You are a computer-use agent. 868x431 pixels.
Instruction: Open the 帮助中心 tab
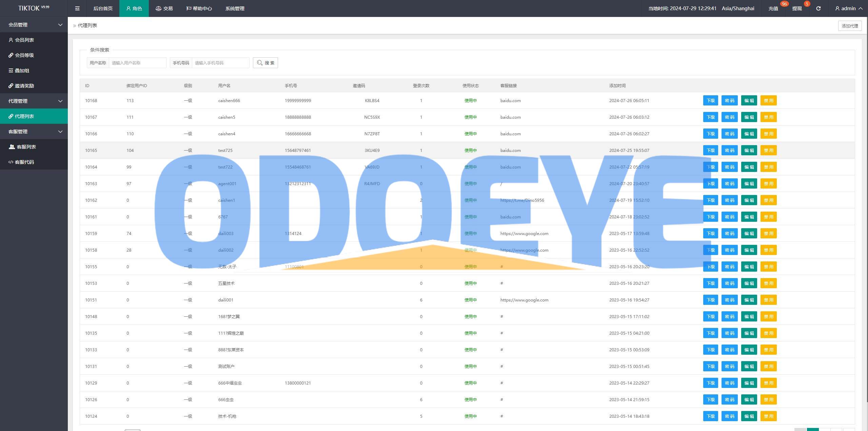pyautogui.click(x=199, y=8)
